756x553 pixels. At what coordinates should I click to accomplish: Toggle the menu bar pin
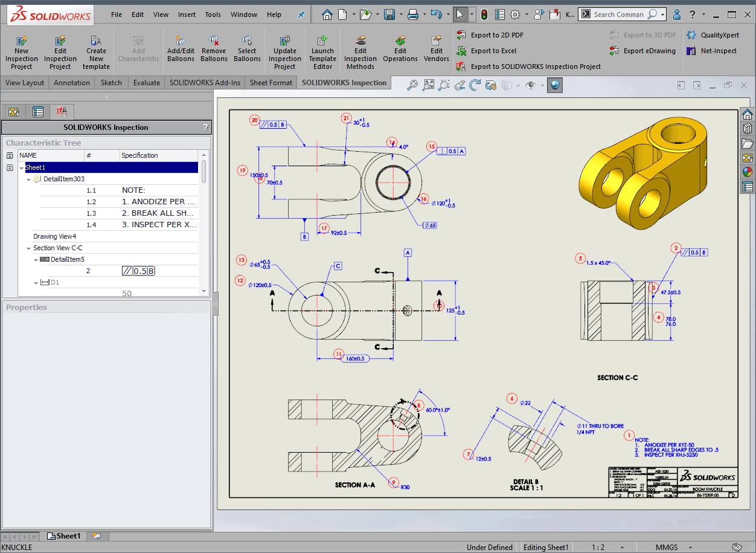pos(301,15)
